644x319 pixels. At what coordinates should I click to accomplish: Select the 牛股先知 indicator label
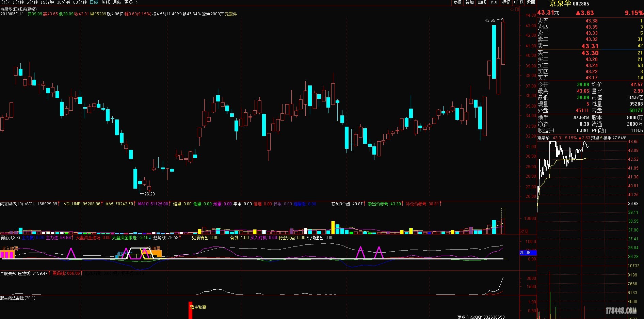click(8, 273)
